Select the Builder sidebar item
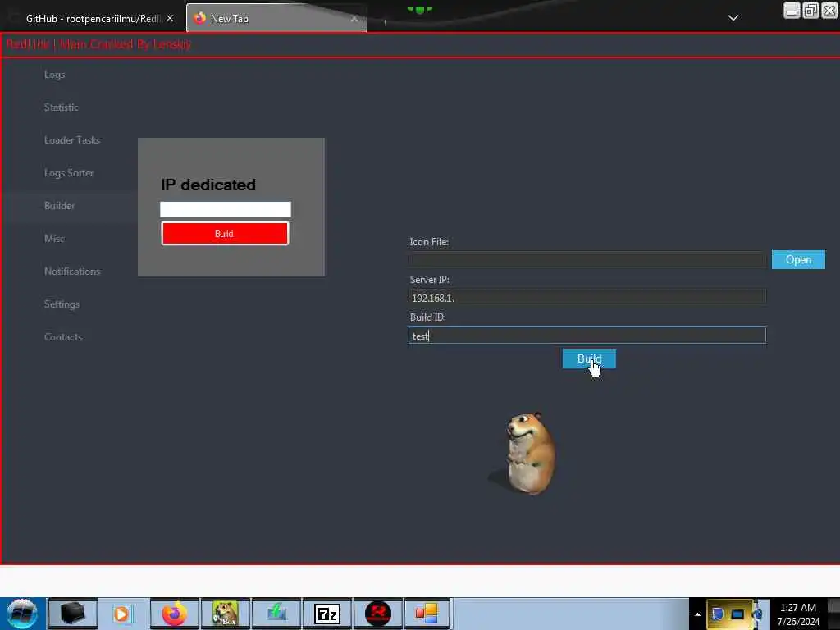This screenshot has width=840, height=630. coord(59,206)
